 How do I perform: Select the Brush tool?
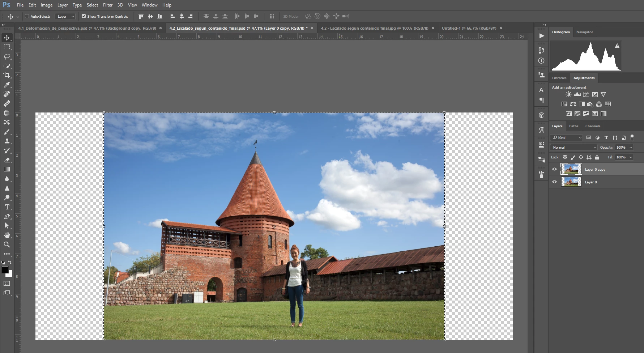pos(7,132)
